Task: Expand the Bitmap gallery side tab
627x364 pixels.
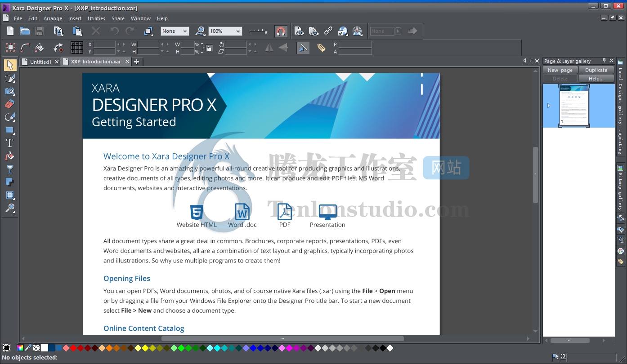Action: (x=620, y=188)
